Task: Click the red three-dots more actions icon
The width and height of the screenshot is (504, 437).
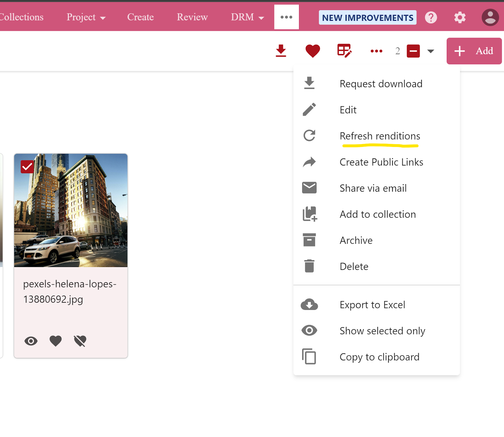Action: 376,51
